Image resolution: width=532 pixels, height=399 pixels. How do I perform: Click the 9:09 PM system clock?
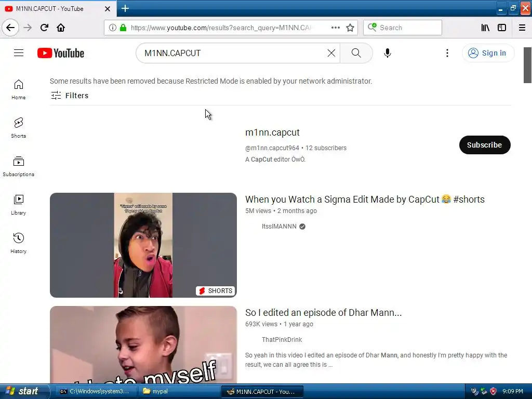click(513, 391)
